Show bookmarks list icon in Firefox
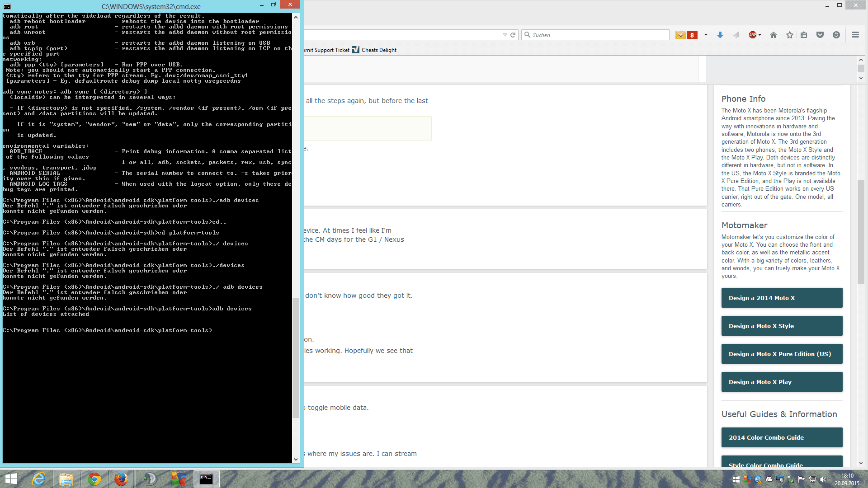This screenshot has height=488, width=868. 804,35
